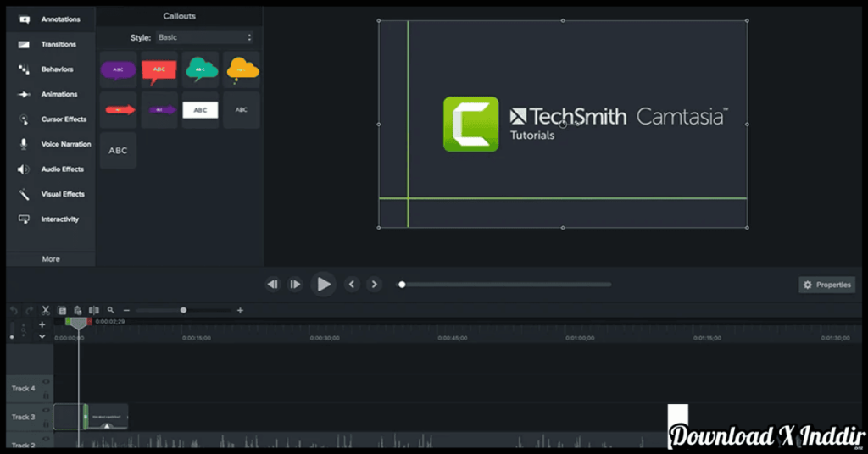
Task: Select the green cloud callout
Action: click(200, 69)
